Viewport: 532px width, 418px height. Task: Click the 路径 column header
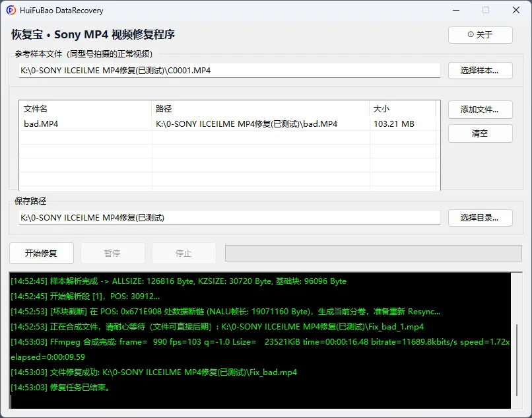click(x=260, y=109)
